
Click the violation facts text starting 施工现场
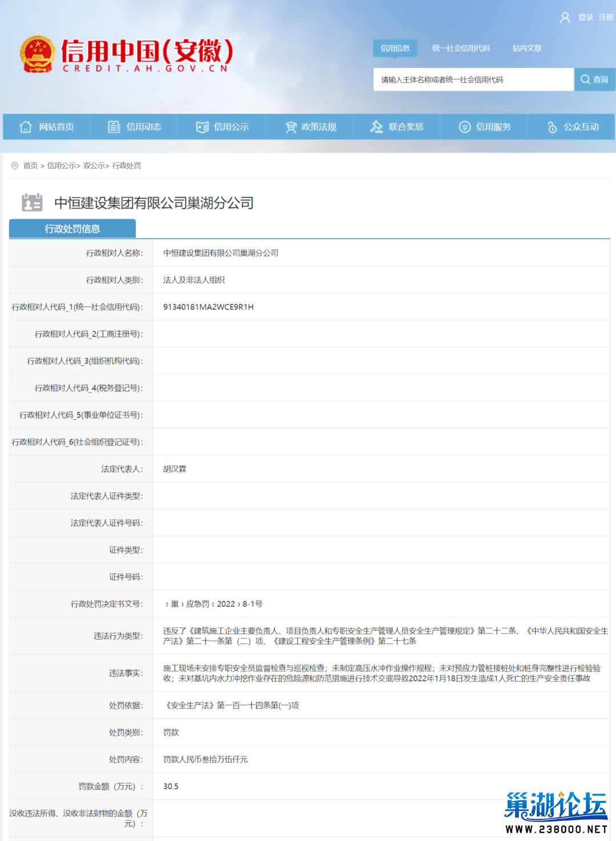point(382,673)
